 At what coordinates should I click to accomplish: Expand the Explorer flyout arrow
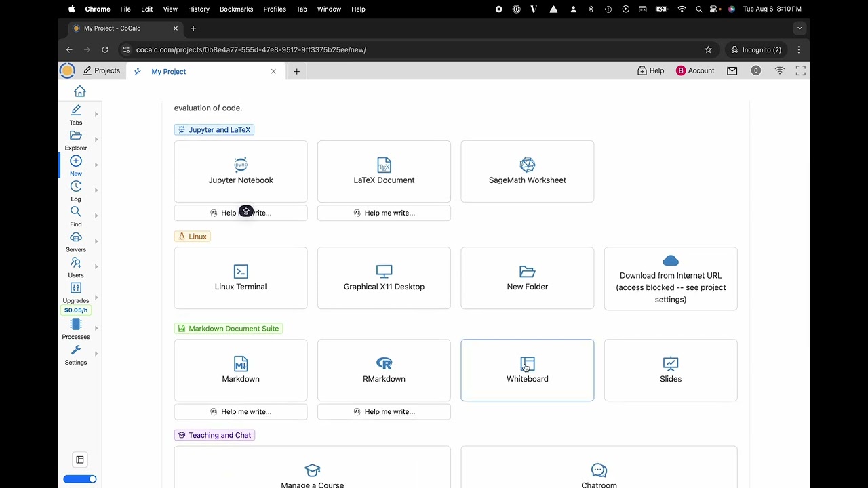(96, 140)
